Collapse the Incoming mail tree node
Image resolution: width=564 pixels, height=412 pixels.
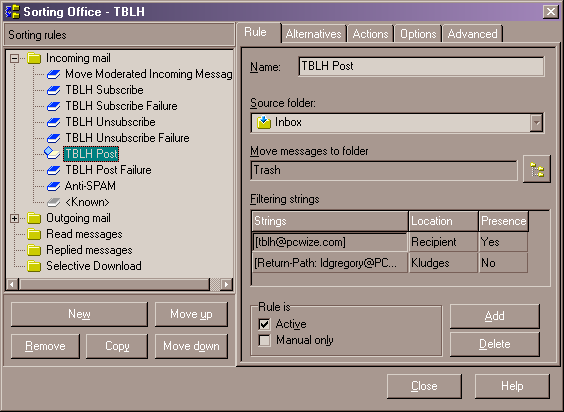tap(14, 58)
